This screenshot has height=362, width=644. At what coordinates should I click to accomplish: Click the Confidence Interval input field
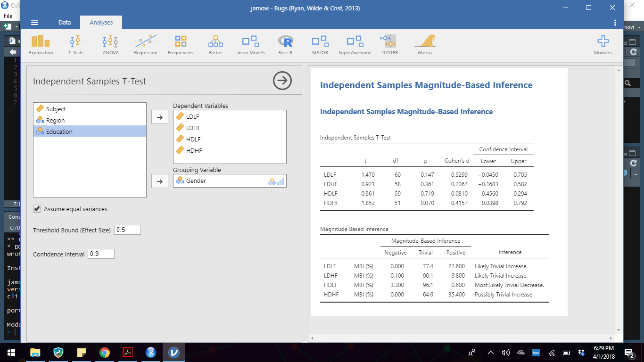[101, 254]
